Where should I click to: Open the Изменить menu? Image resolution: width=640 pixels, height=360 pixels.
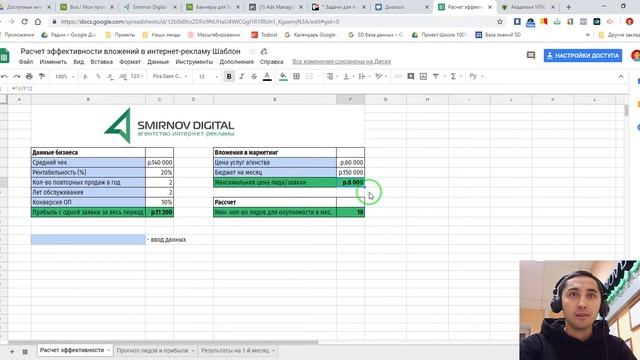(53, 62)
